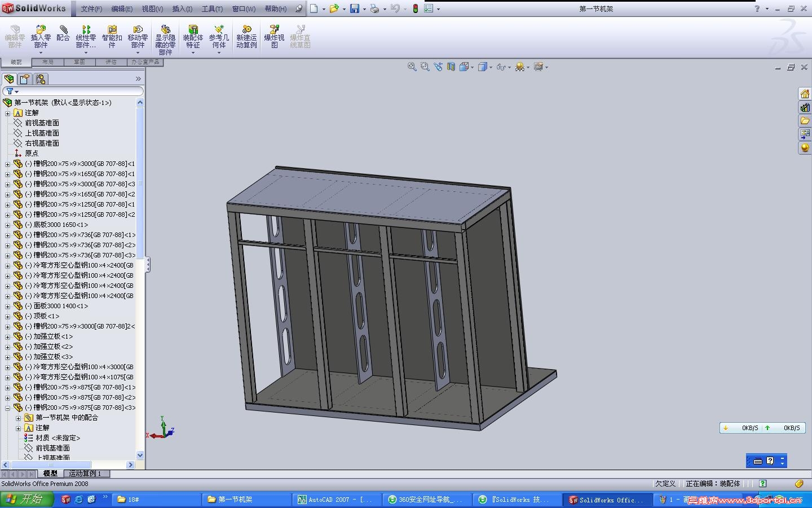Expand the 注解 node under 第一节机架

point(8,113)
